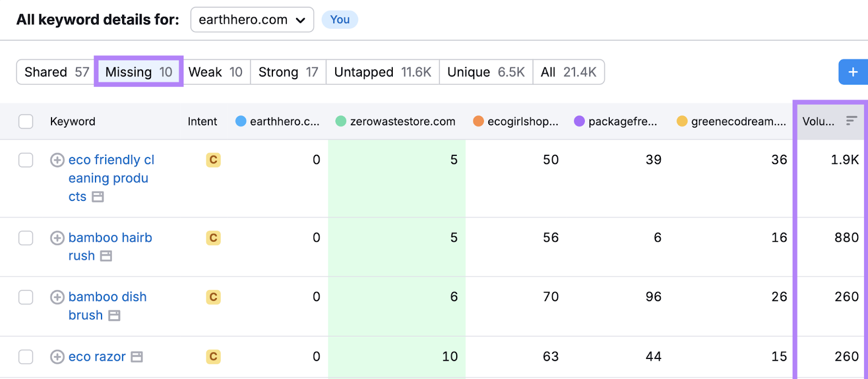
Task: Select the Missing 10 tab
Action: (139, 72)
